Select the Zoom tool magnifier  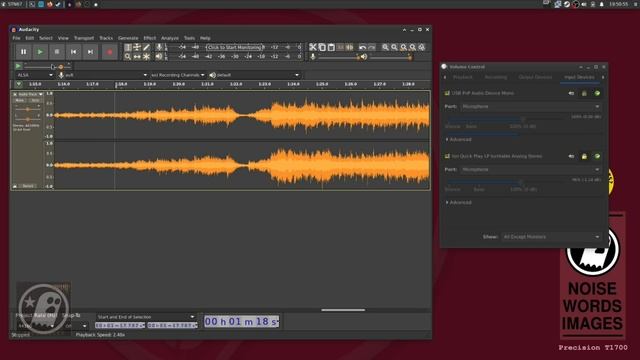128,57
